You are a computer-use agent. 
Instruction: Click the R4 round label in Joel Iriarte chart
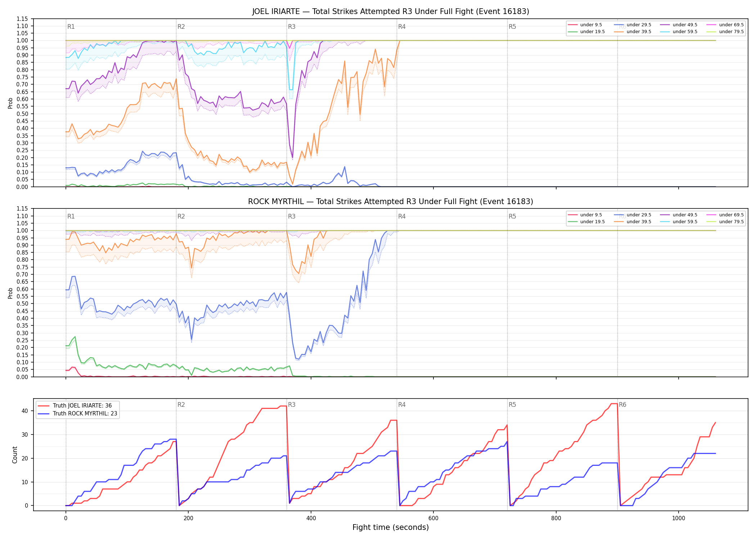tap(402, 27)
